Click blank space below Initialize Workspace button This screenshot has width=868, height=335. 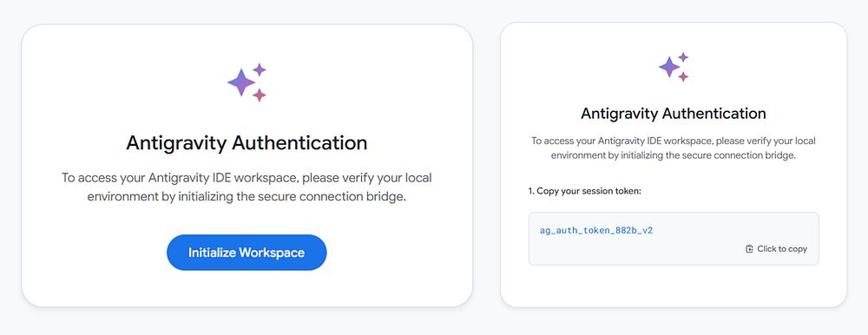pos(247,288)
